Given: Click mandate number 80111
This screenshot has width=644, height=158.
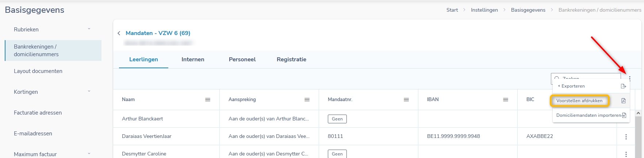Looking at the screenshot, I should pyautogui.click(x=335, y=136).
